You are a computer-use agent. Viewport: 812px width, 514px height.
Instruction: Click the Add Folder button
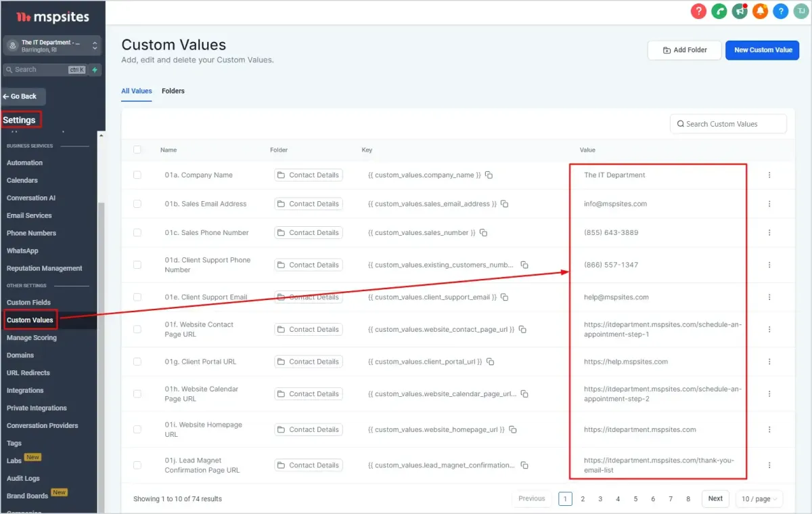point(684,50)
